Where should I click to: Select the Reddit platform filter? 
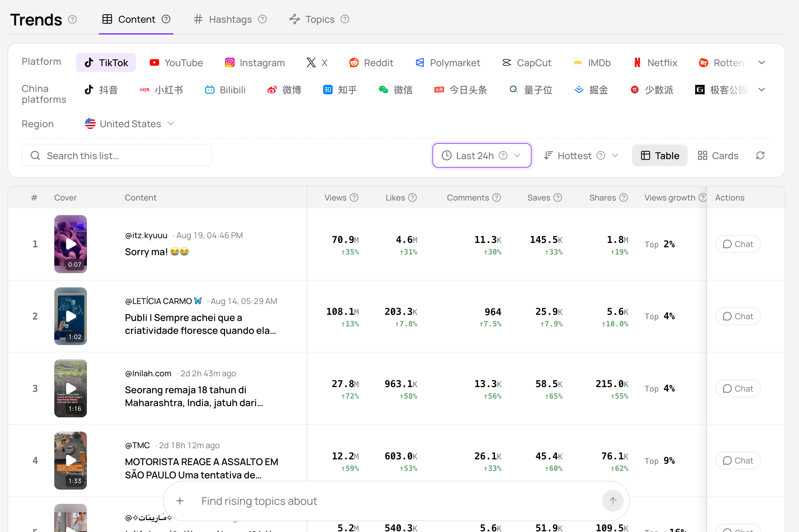pos(371,63)
